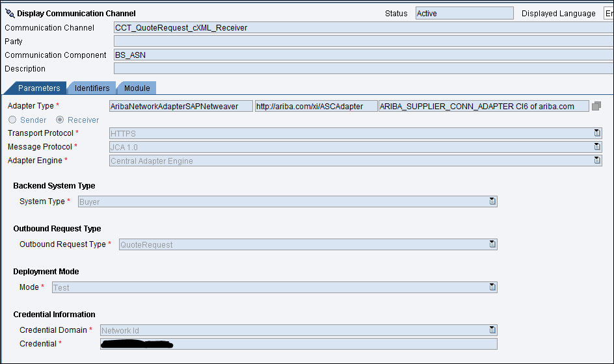Click the empty Party field
This screenshot has height=364, width=614.
364,41
